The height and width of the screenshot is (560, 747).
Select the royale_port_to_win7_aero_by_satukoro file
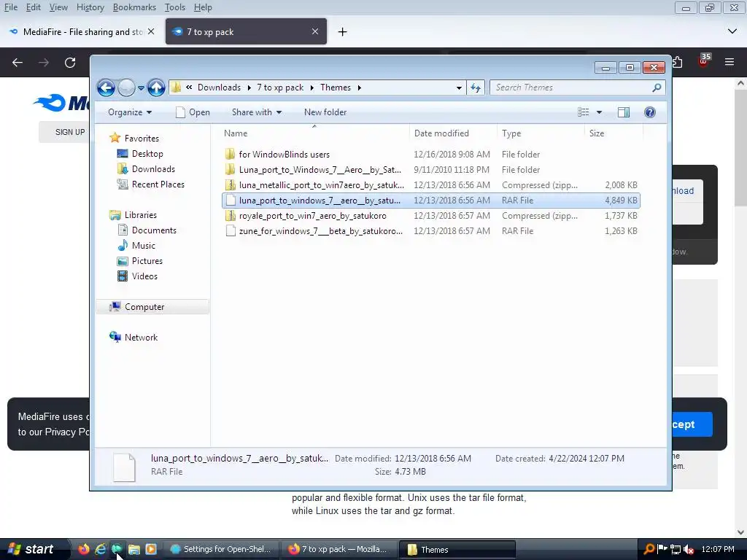click(x=430, y=216)
